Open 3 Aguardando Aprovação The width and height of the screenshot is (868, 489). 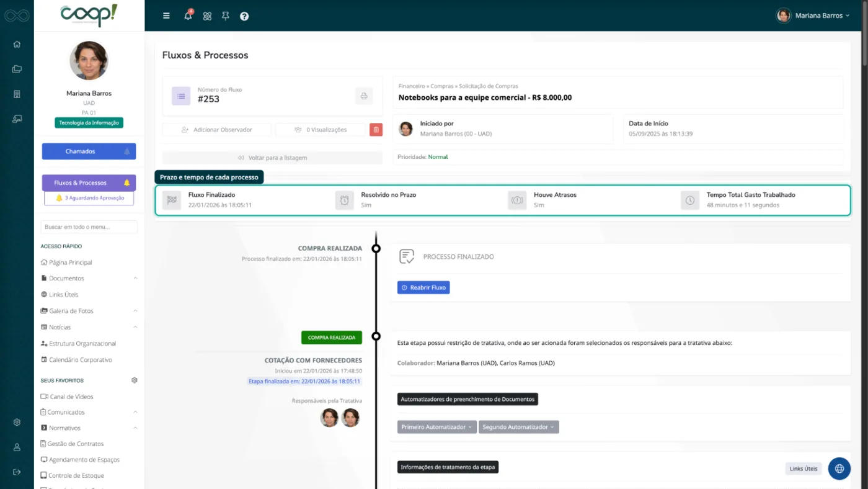pos(89,198)
